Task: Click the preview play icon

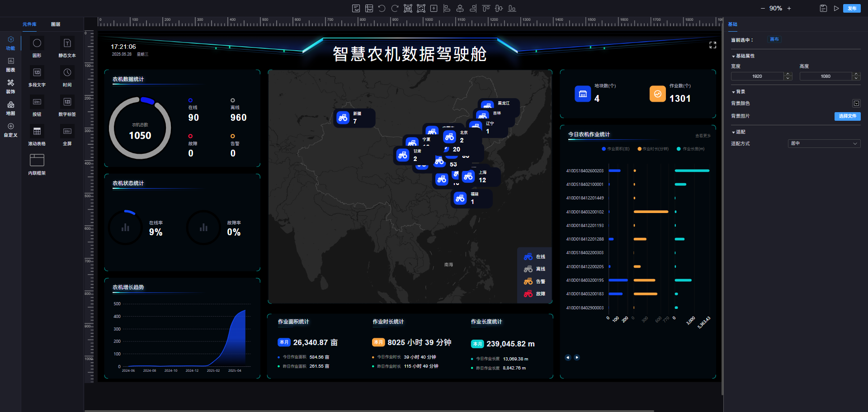Action: 836,8
